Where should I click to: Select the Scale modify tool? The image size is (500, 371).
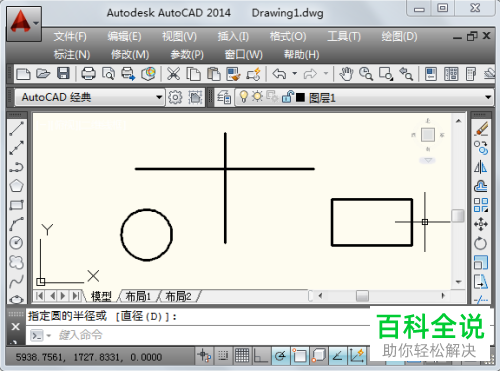point(481,262)
